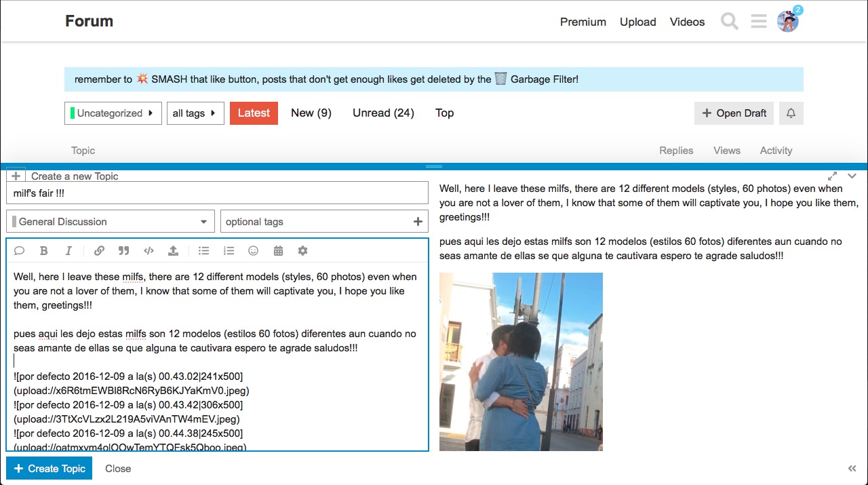Viewport: 868px width, 485px height.
Task: Apply italic formatting in composer
Action: (68, 251)
